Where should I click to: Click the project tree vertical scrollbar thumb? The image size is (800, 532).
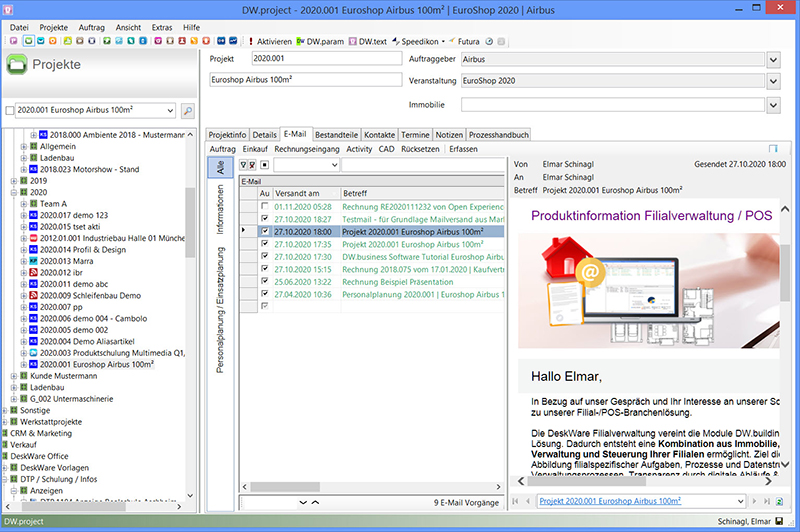click(x=190, y=222)
